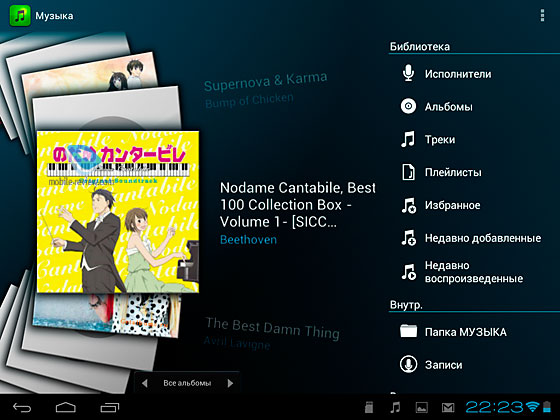Open the recent apps switcher
Image resolution: width=560 pixels, height=420 pixels.
pos(110,407)
